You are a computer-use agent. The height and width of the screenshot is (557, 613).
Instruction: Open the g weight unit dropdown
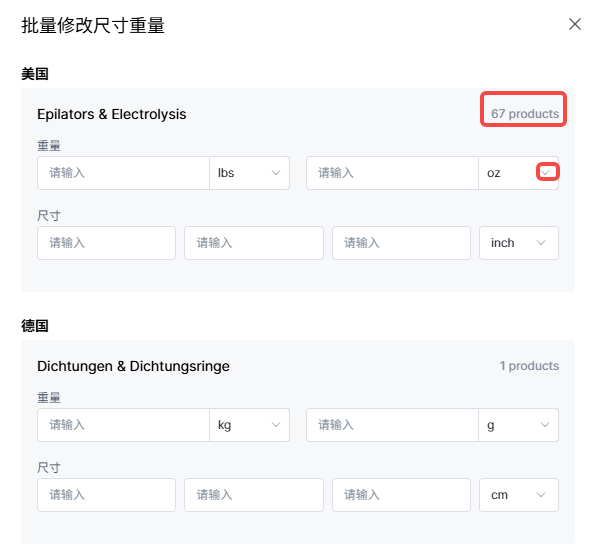pos(518,425)
